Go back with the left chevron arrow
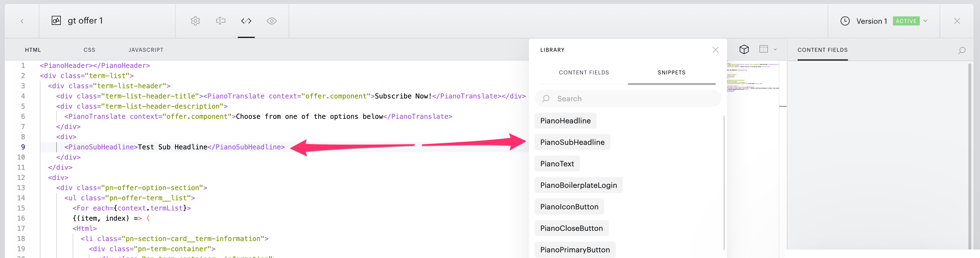 (22, 21)
